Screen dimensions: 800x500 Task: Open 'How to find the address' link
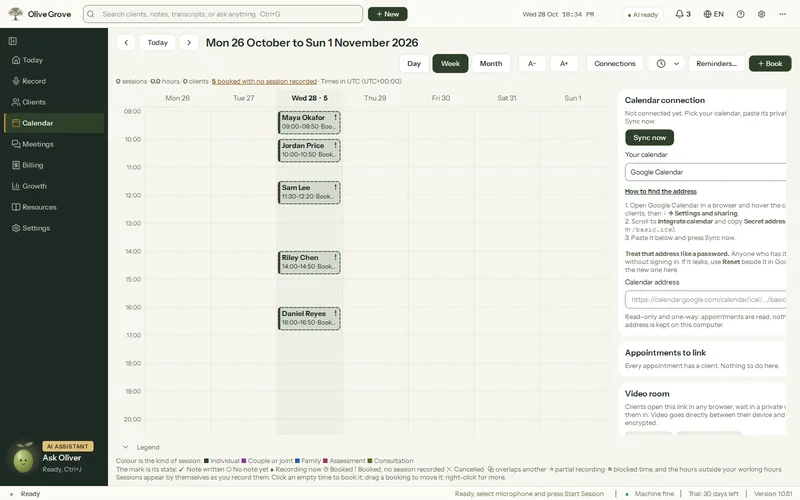pos(661,191)
